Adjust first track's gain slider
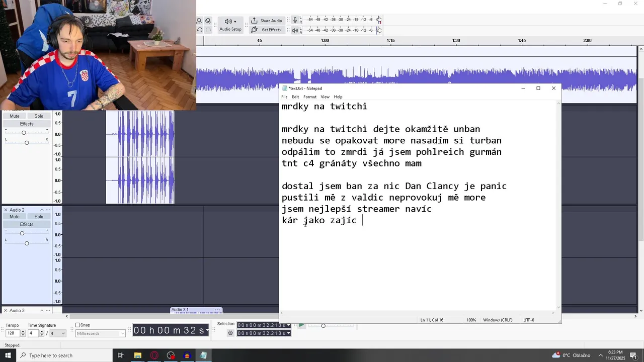The image size is (644, 362). 24,133
